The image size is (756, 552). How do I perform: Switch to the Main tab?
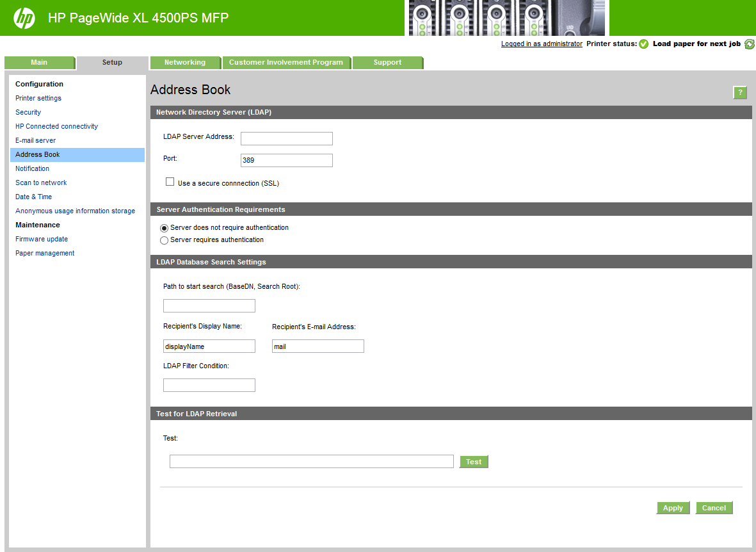40,62
